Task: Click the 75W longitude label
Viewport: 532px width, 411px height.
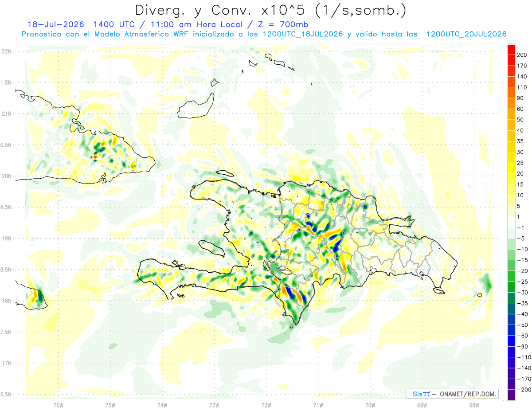Action: point(110,405)
